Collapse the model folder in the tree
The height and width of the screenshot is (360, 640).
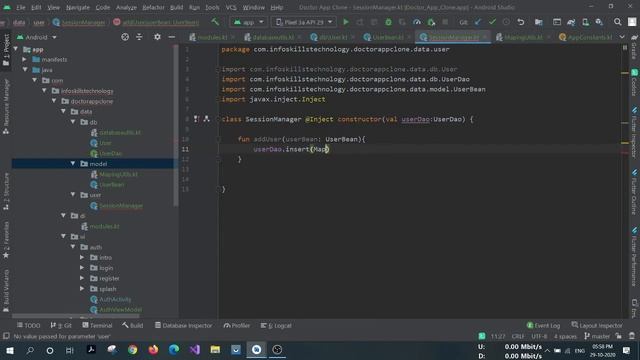[x=73, y=163]
